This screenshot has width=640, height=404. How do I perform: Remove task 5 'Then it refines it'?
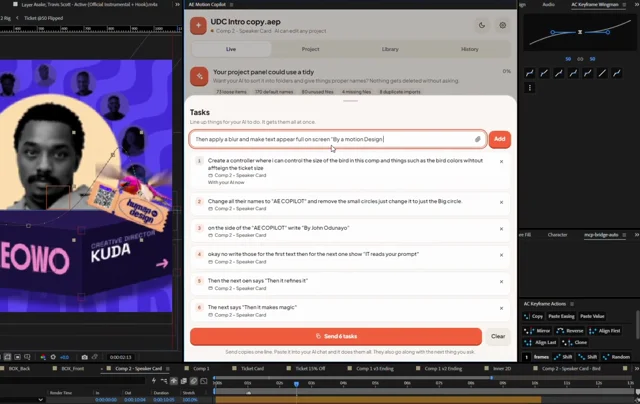[x=501, y=282]
